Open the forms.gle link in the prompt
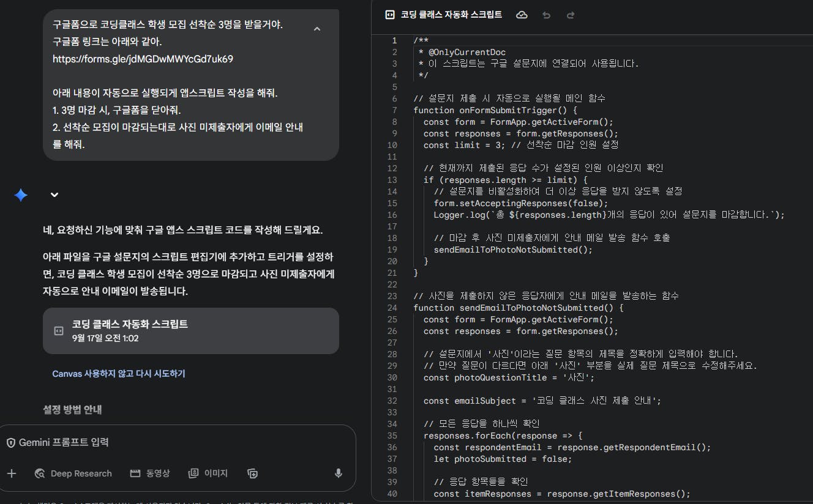The image size is (813, 504). 143,59
